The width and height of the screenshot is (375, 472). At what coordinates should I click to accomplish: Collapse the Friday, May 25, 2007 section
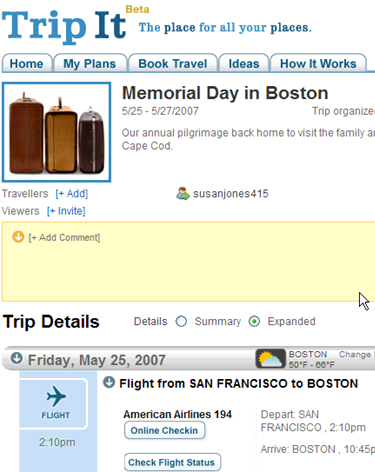click(x=17, y=359)
